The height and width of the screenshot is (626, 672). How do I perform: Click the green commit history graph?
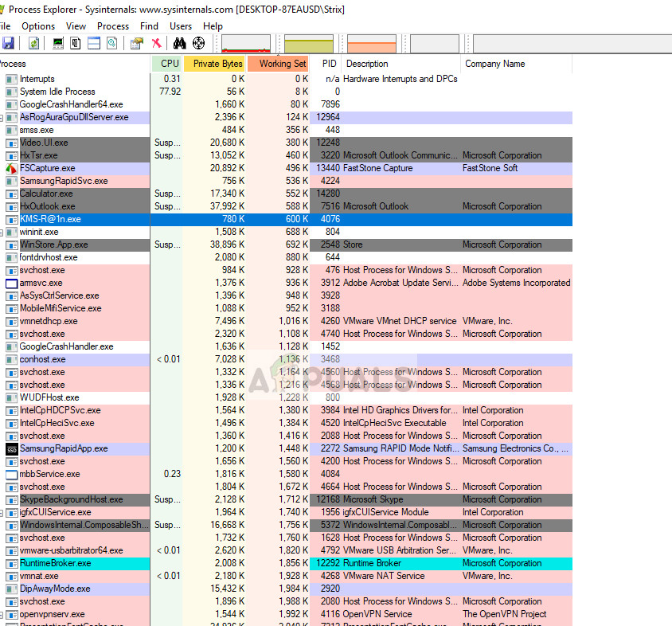311,43
